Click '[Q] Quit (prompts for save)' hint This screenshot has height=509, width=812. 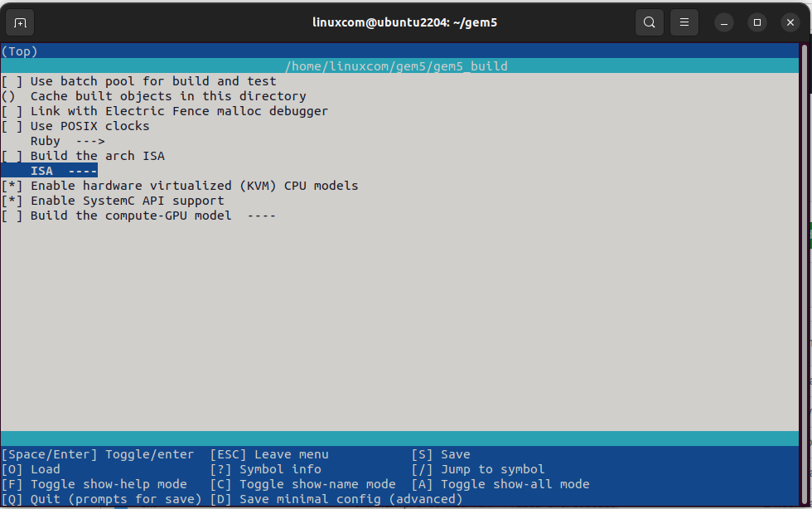(101, 499)
